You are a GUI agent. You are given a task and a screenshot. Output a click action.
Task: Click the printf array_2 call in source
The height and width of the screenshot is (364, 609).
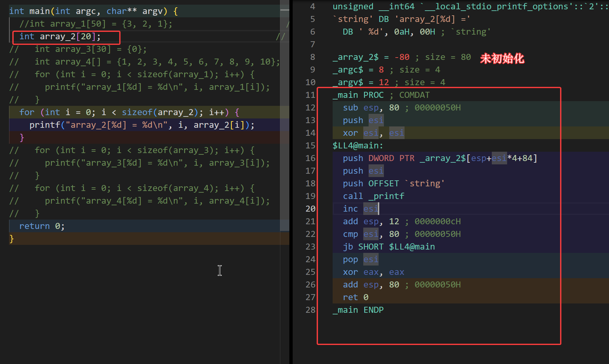142,125
